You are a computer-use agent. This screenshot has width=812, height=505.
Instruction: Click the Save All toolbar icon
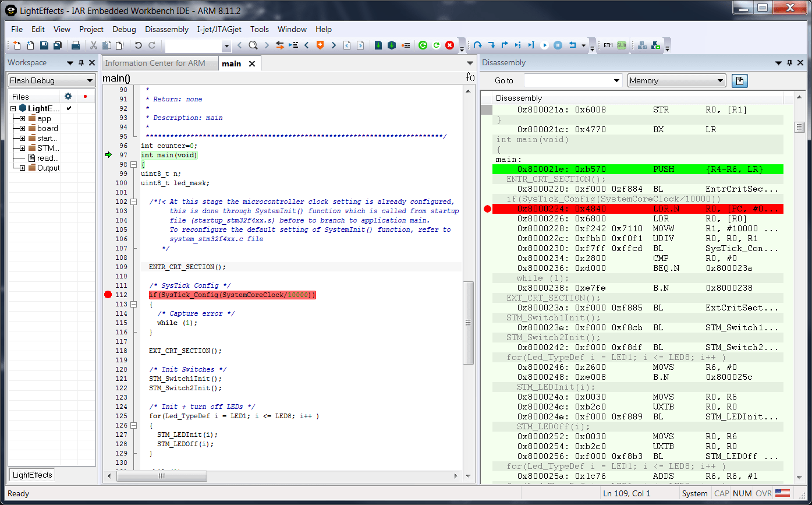56,45
